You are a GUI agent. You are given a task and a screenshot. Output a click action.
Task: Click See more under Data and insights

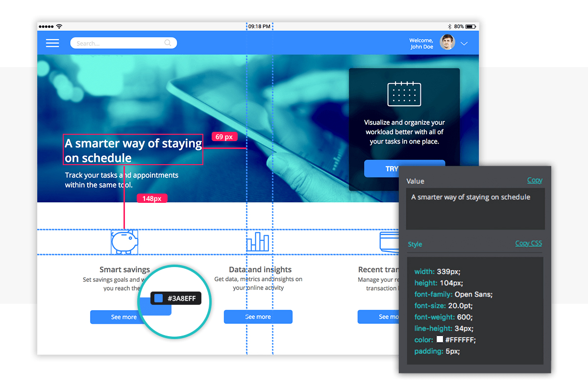click(258, 317)
